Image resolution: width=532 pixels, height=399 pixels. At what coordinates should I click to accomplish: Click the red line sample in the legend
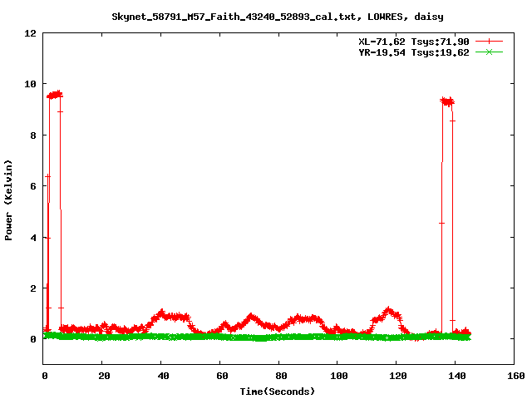click(x=489, y=42)
